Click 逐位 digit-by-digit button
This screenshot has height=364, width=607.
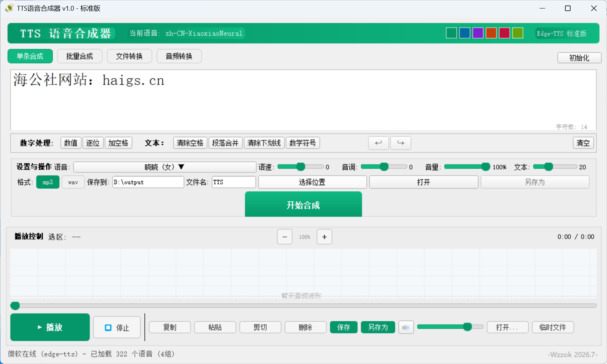coord(93,143)
